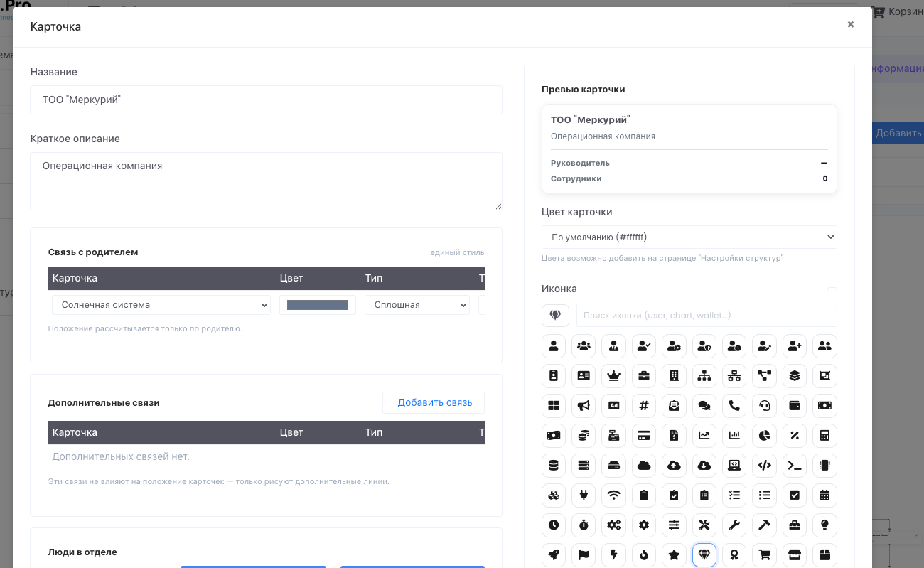924x568 pixels.
Task: Pick the single gear icon
Action: 644,525
